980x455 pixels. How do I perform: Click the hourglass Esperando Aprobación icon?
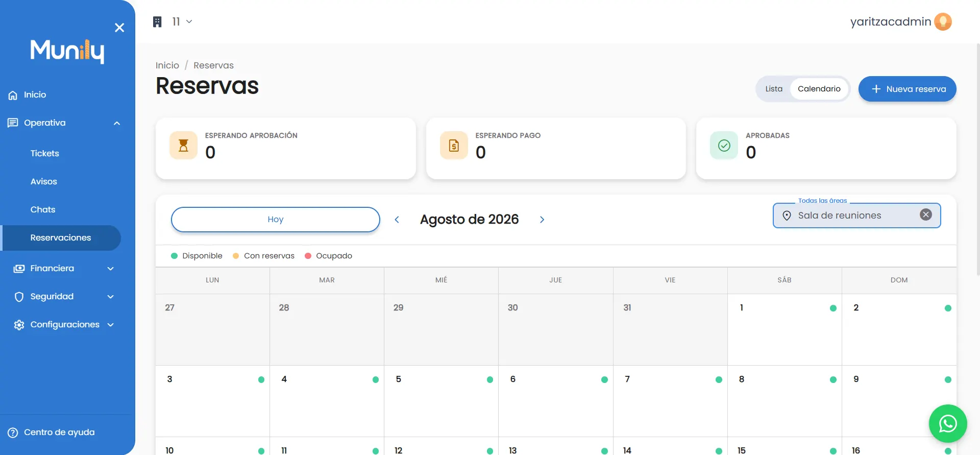183,146
